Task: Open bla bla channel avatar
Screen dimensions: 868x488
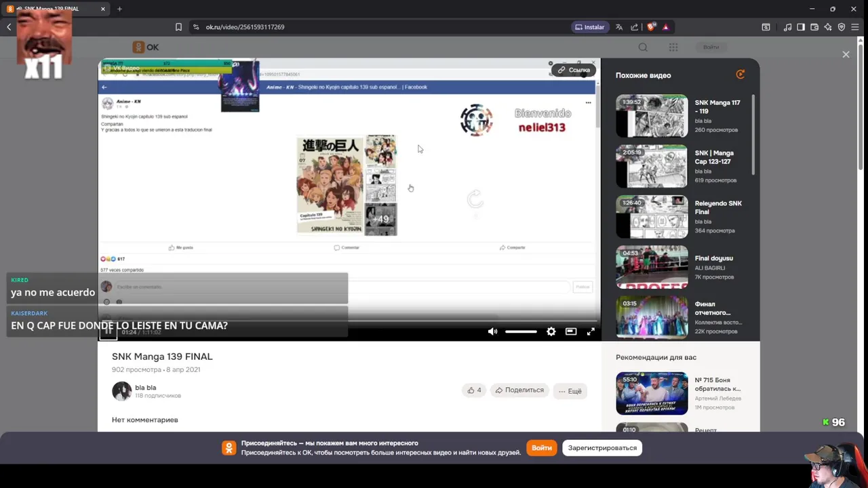Action: click(x=121, y=391)
